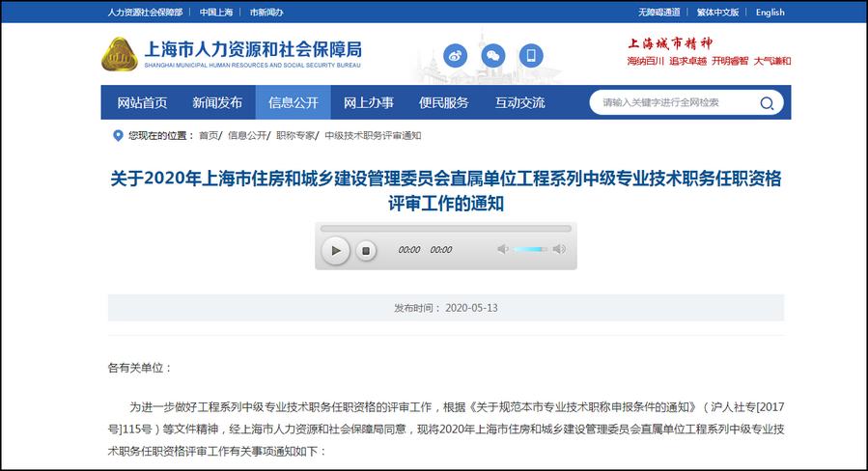The height and width of the screenshot is (471, 868).
Task: Open the 互动交流 navigation tab
Action: [519, 102]
